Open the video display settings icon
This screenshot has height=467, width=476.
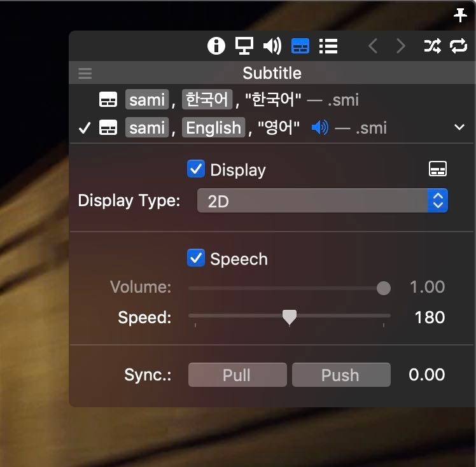click(244, 46)
